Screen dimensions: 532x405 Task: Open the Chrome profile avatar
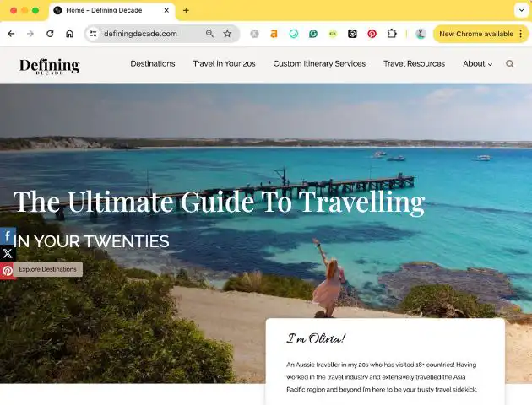coord(421,34)
